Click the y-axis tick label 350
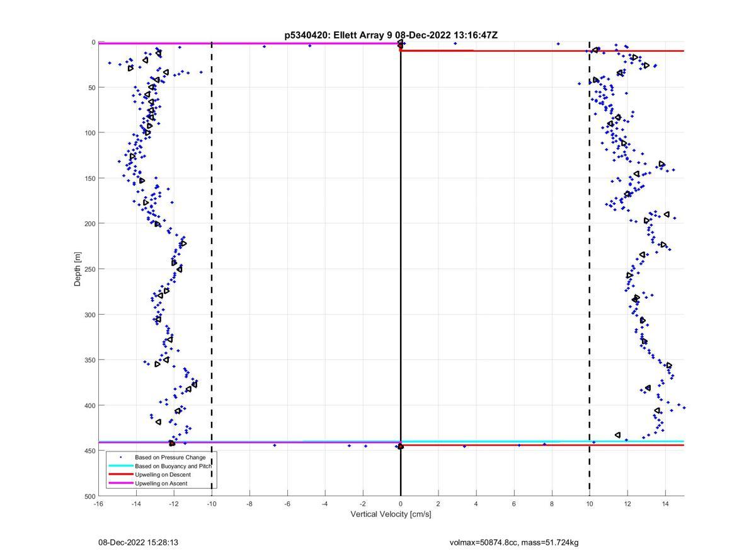 [89, 360]
